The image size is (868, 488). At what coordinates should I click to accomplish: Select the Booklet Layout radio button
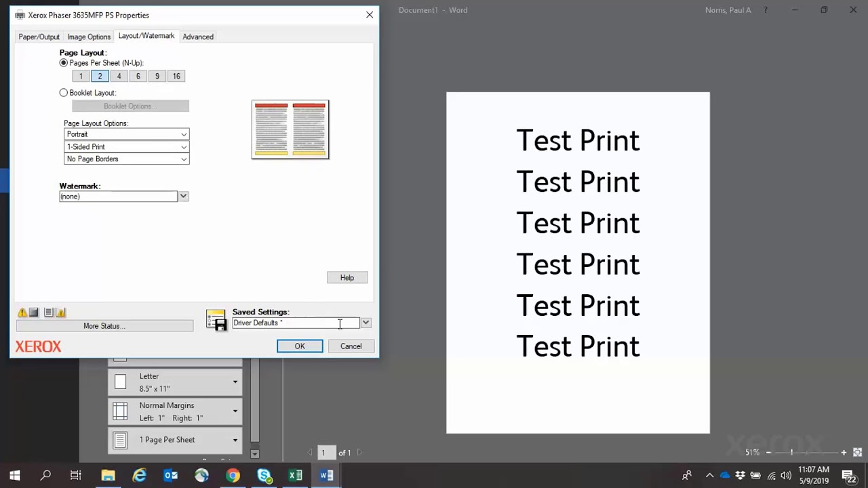point(63,92)
